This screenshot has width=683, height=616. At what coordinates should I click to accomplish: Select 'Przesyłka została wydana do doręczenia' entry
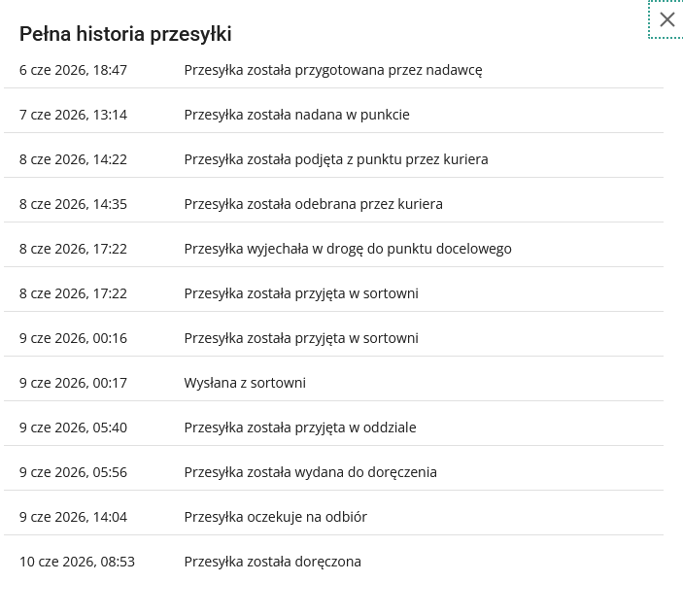[310, 472]
